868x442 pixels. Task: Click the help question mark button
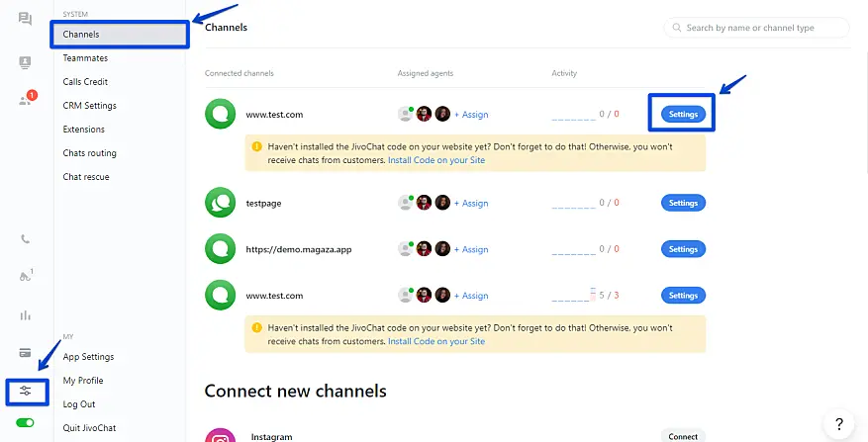coord(839,424)
